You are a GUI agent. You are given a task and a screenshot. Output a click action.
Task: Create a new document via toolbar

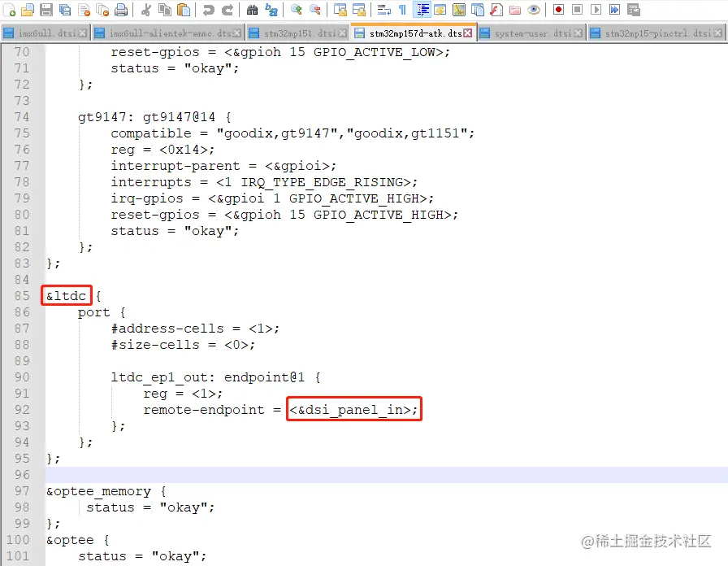tap(10, 9)
